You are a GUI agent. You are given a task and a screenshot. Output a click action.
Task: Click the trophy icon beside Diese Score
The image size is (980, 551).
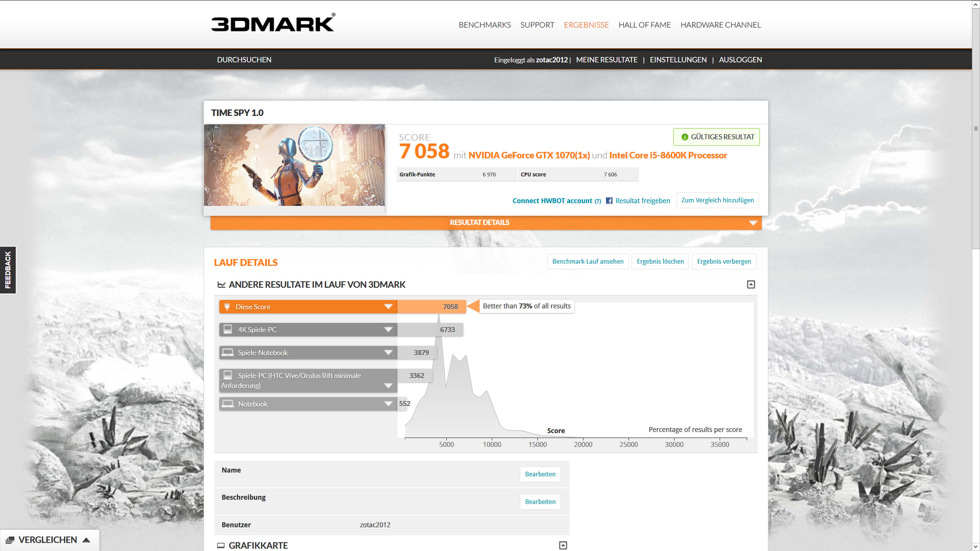pyautogui.click(x=227, y=306)
